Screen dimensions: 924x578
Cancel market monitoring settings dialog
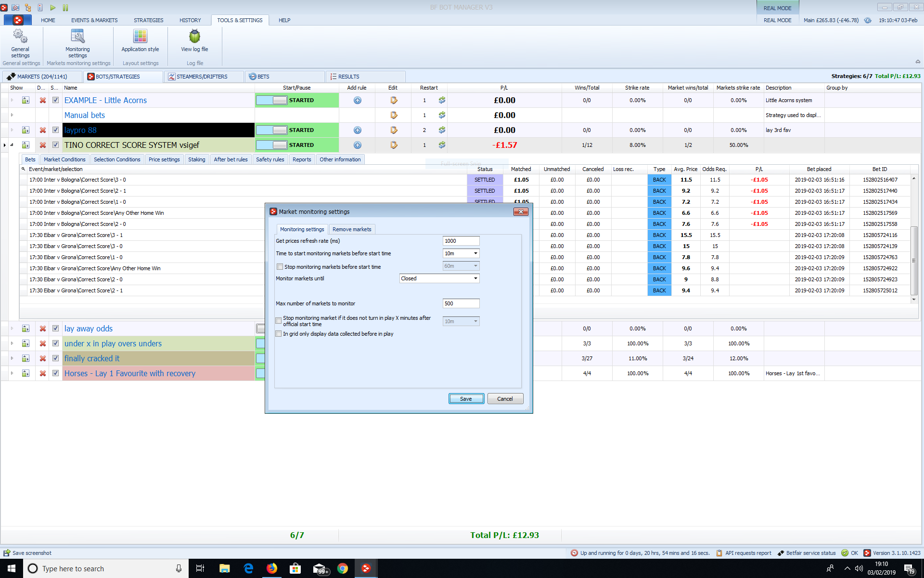[x=505, y=399]
